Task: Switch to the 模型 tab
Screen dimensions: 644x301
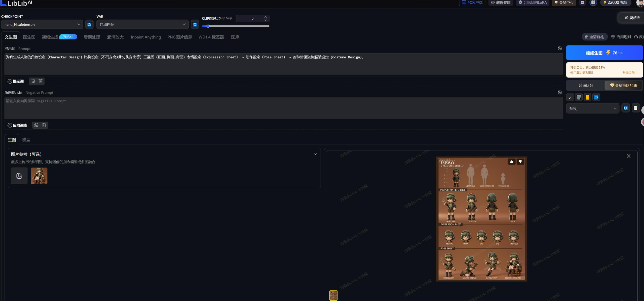Action: pyautogui.click(x=26, y=140)
